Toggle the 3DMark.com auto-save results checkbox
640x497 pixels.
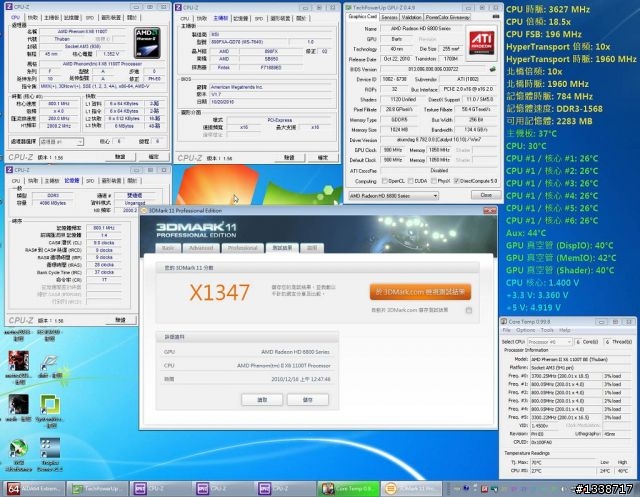coord(469,311)
